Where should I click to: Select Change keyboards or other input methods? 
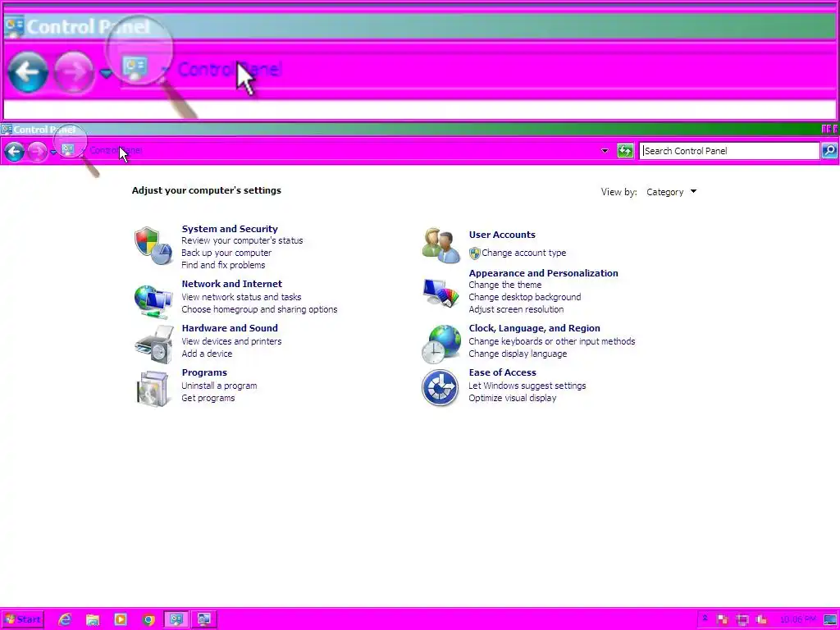pyautogui.click(x=552, y=342)
